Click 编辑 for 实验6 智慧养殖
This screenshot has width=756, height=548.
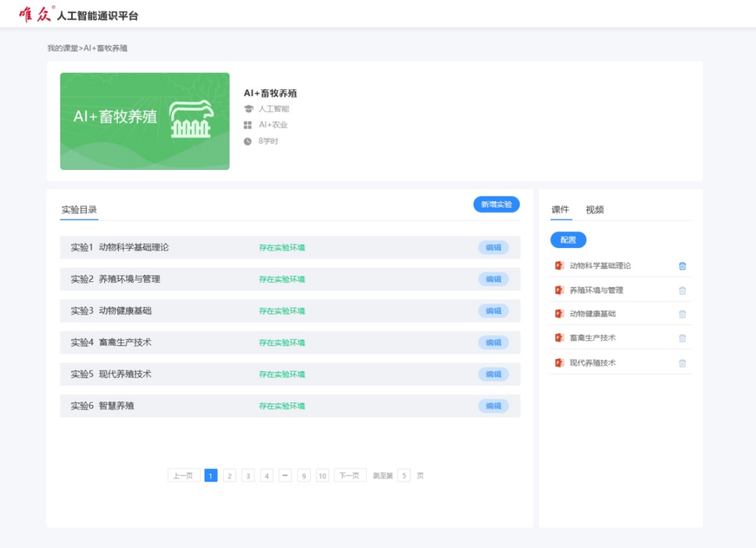point(493,405)
